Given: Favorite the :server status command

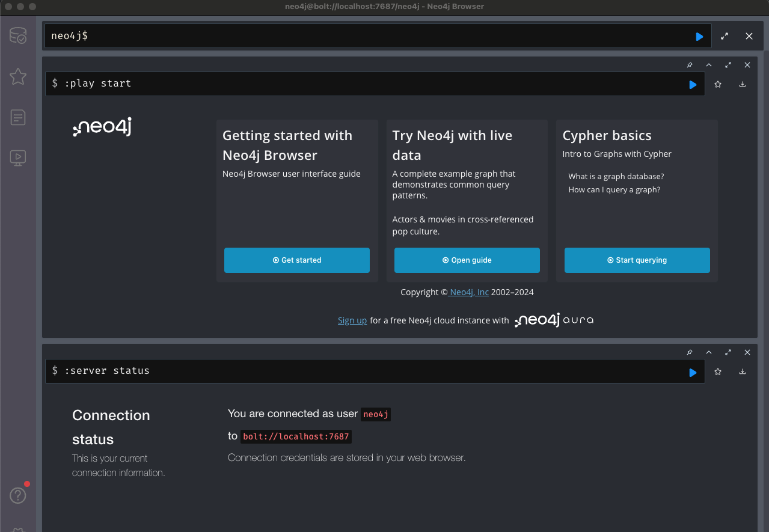Looking at the screenshot, I should pyautogui.click(x=717, y=372).
